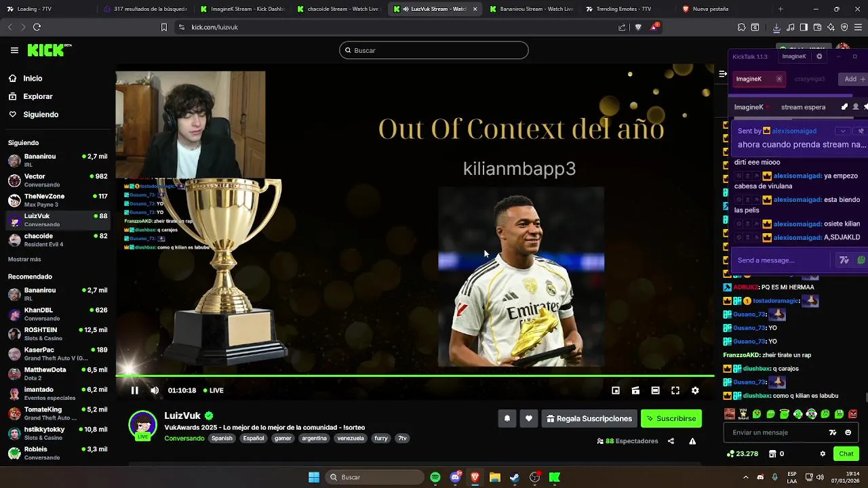Click the furry stream tag

point(381,439)
